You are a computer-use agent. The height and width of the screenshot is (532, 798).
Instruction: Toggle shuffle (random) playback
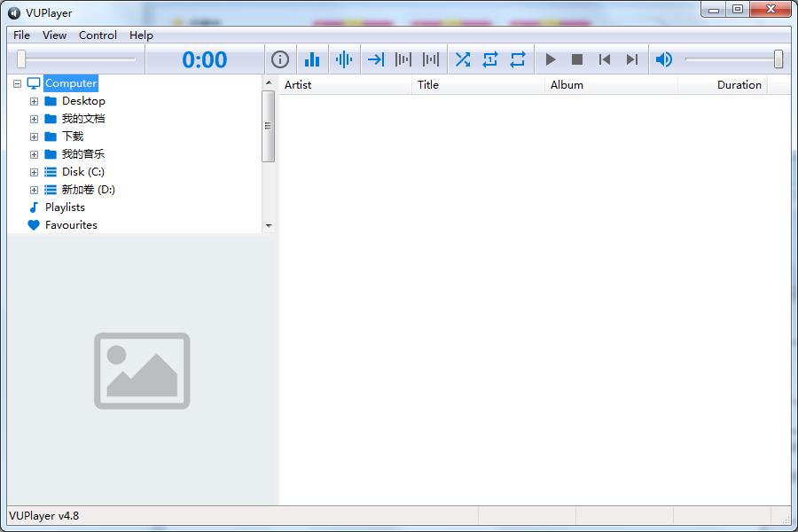coord(463,59)
